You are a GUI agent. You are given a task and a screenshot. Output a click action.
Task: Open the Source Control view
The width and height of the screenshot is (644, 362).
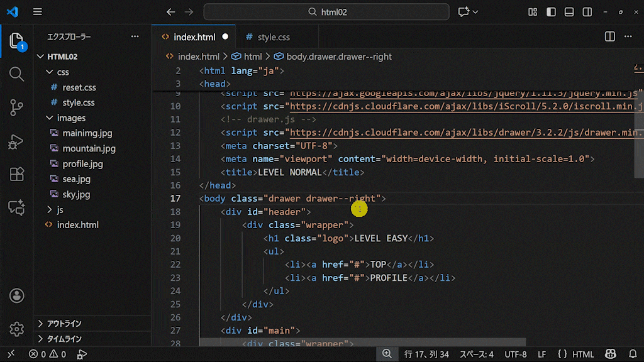click(x=16, y=107)
